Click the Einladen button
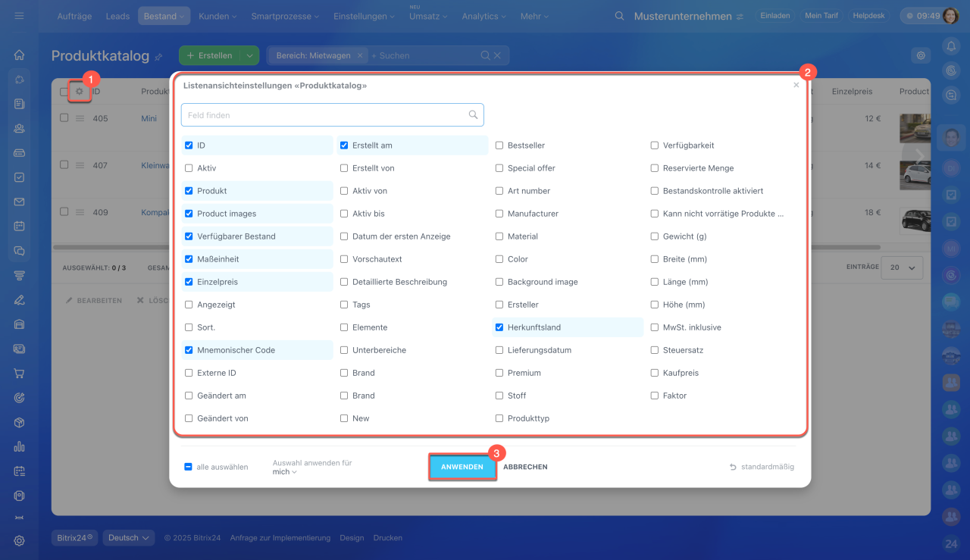This screenshot has height=560, width=970. [x=774, y=16]
